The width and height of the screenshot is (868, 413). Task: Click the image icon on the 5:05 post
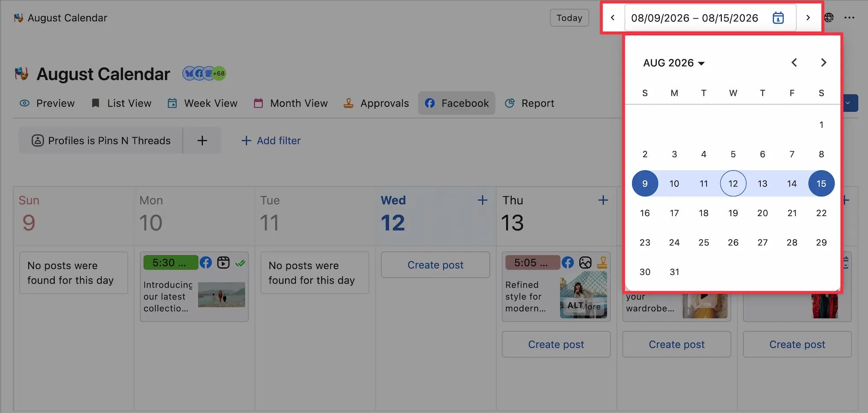pos(585,262)
